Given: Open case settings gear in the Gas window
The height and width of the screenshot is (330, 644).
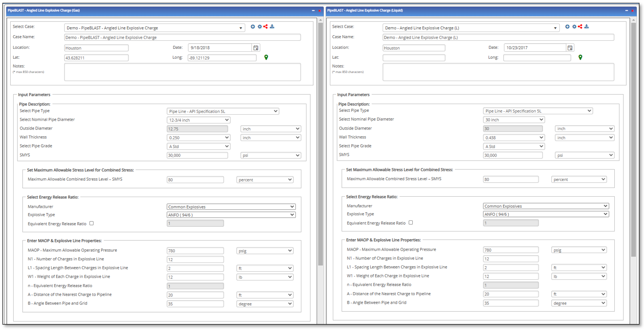Looking at the screenshot, I should point(261,26).
